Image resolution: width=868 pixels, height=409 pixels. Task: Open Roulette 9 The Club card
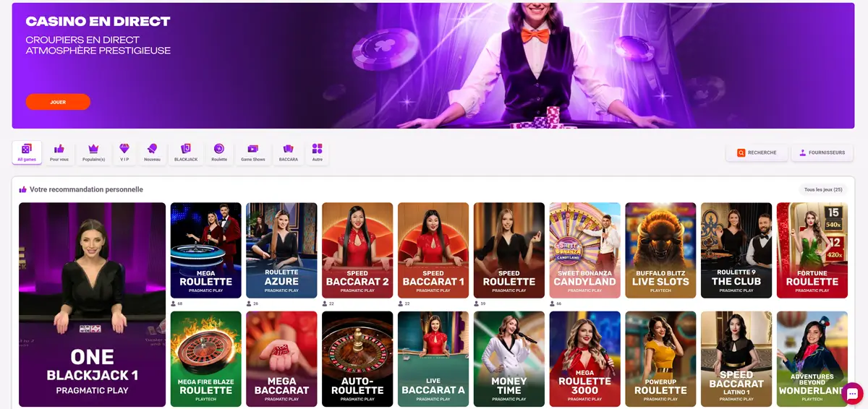(736, 250)
